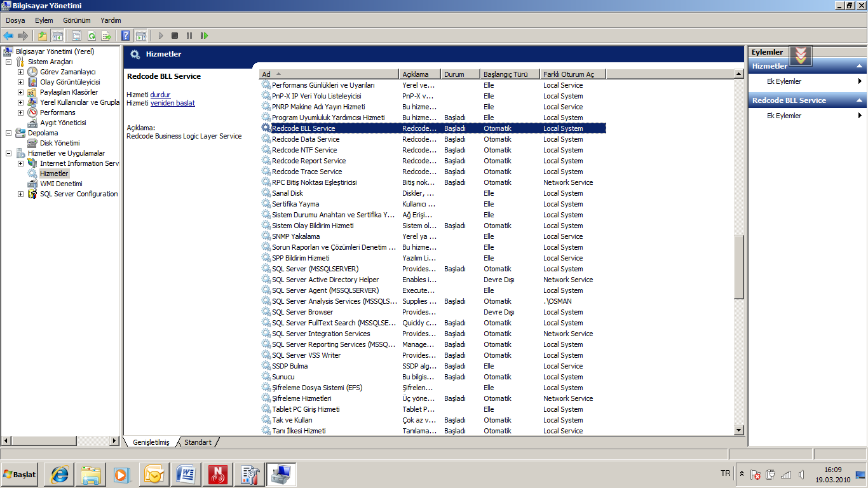Viewport: 868px width, 488px height.
Task: Collapse the Redcode BLL Service actions section
Action: (859, 100)
